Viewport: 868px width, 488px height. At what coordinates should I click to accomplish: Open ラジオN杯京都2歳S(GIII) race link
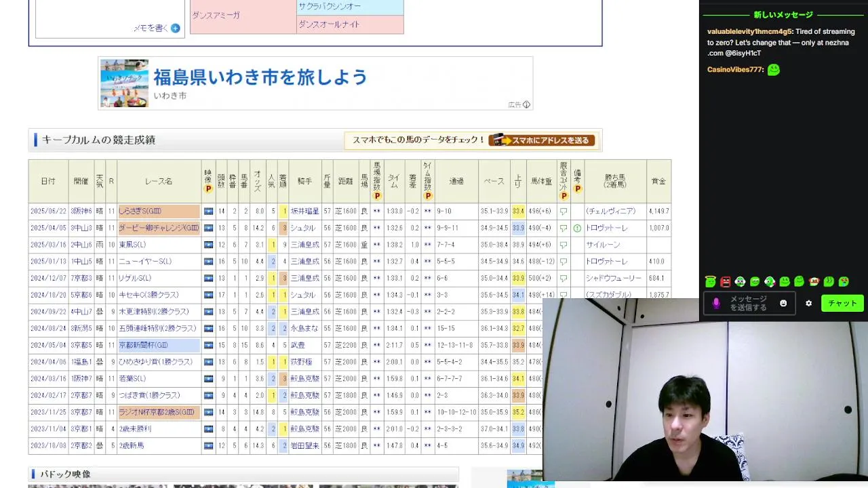[157, 412]
